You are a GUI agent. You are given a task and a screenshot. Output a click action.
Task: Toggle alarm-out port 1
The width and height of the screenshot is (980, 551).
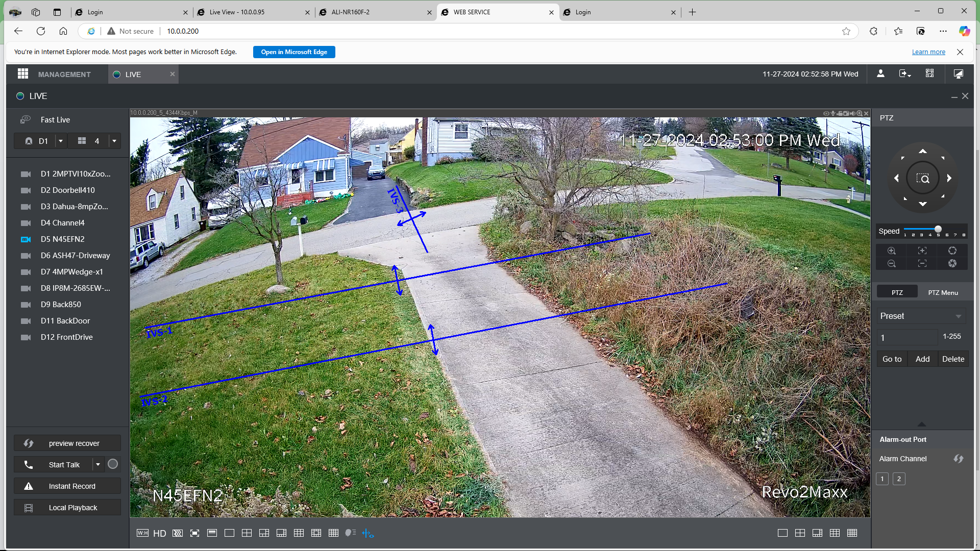[882, 479]
